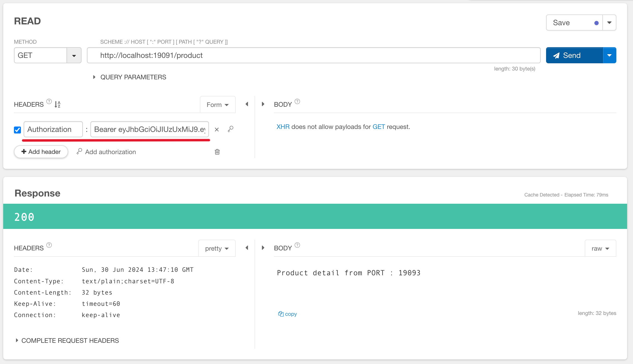Open the Send button dropdown arrow

point(609,55)
